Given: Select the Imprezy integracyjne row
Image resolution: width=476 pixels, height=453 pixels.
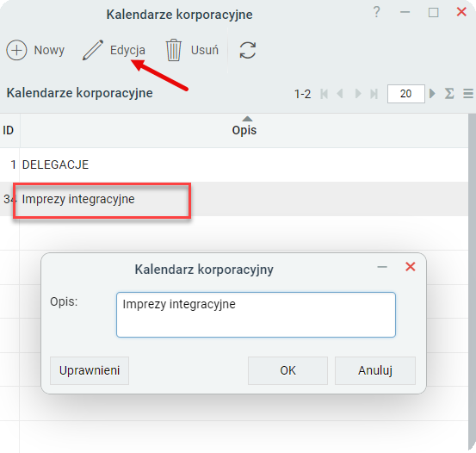Looking at the screenshot, I should (234, 199).
